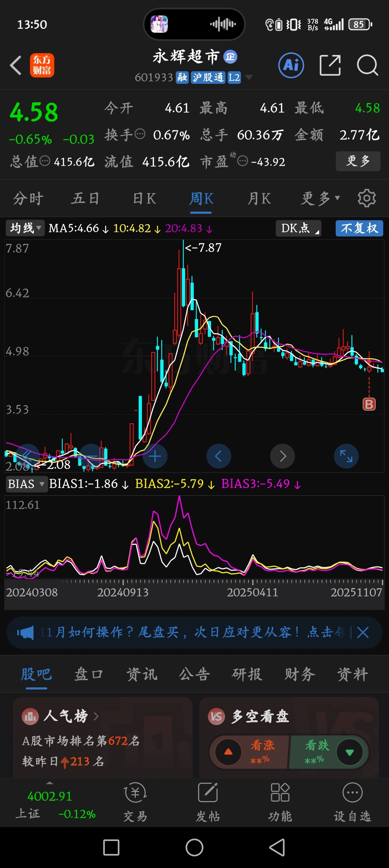The width and height of the screenshot is (389, 868).
Task: Tap the L2 level badge
Action: pyautogui.click(x=234, y=77)
